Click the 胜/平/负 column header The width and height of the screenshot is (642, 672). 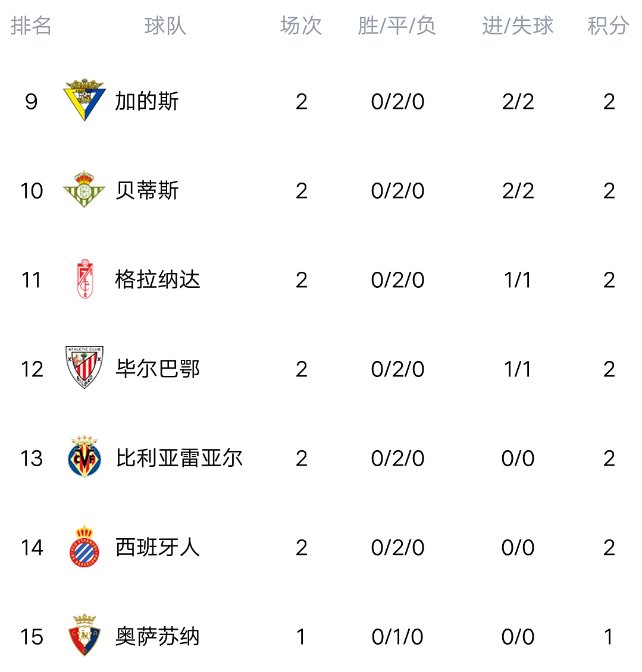click(x=397, y=26)
